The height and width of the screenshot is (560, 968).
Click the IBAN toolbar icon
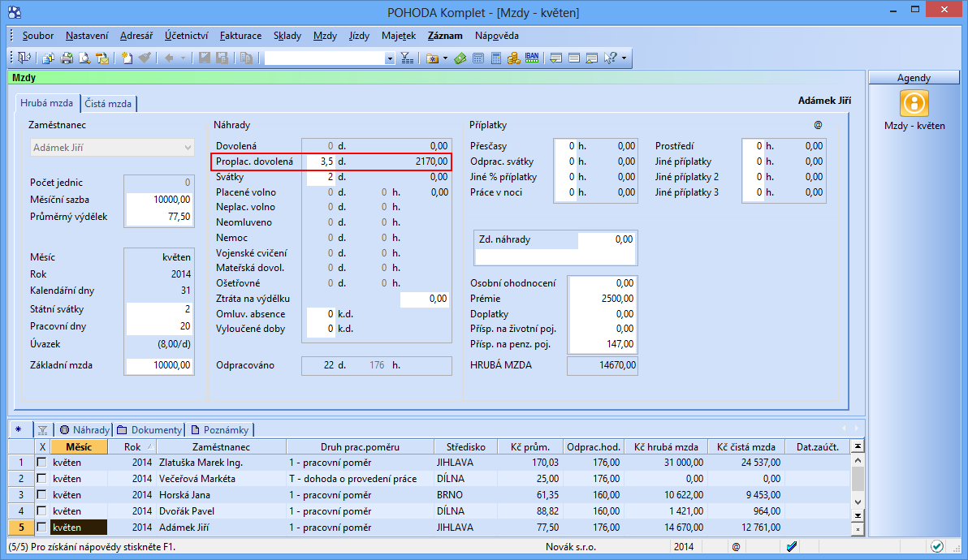(532, 58)
